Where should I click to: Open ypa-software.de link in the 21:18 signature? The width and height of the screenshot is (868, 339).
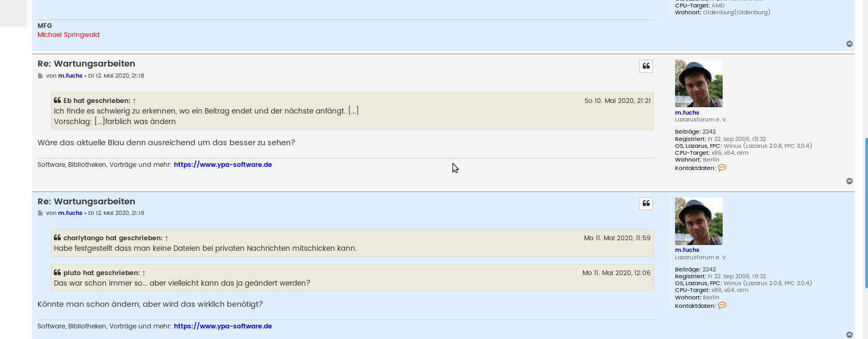tap(223, 165)
